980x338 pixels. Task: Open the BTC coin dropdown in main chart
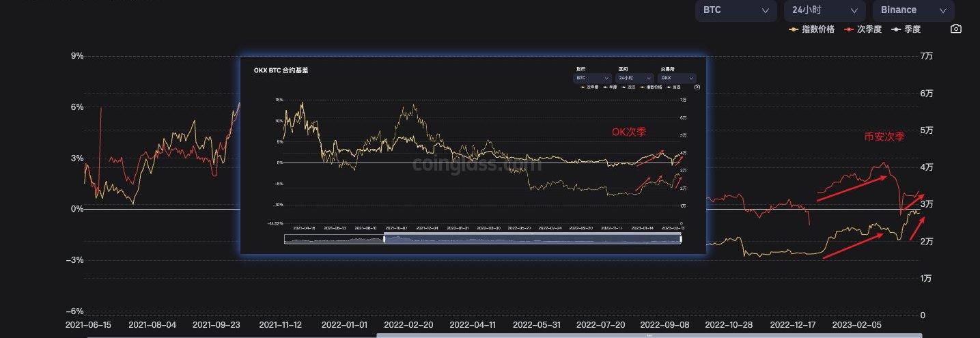pos(736,10)
